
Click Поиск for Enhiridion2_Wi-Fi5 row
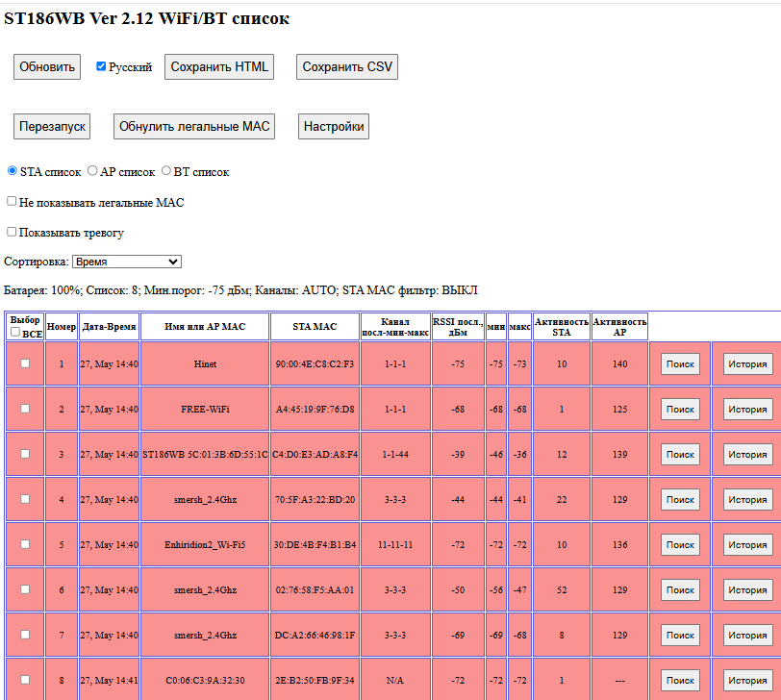pos(680,545)
